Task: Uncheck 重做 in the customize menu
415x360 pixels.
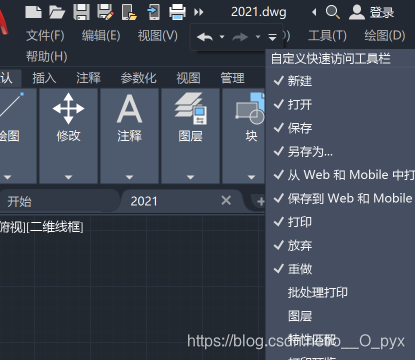Action: click(x=340, y=269)
